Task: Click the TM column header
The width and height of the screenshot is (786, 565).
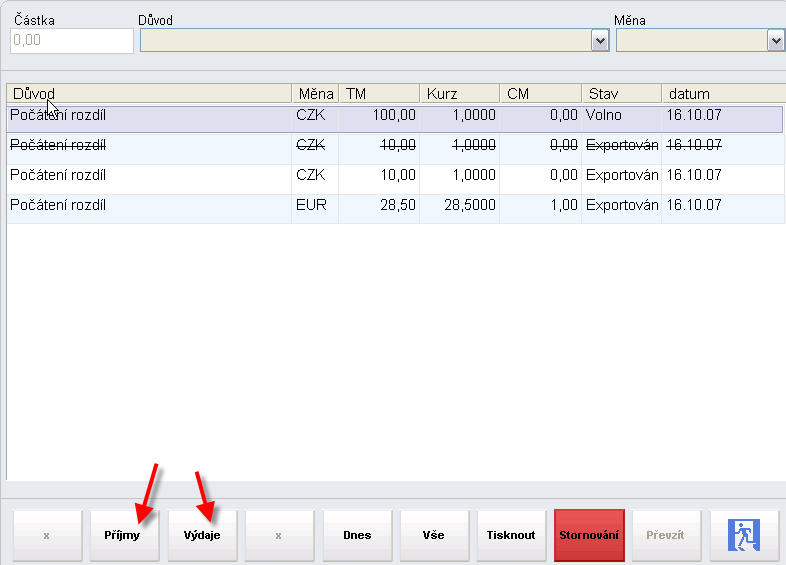Action: (x=379, y=94)
